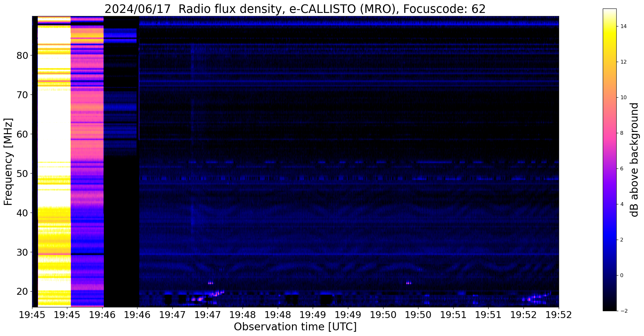This screenshot has width=644, height=336.
Task: Click the colorbar tick value 8
Action: pyautogui.click(x=621, y=133)
